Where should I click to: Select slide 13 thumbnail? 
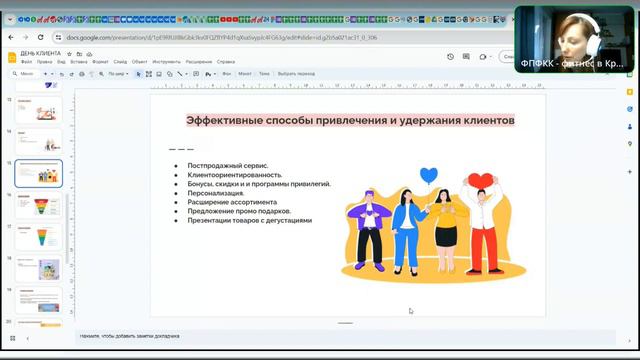coord(38,110)
